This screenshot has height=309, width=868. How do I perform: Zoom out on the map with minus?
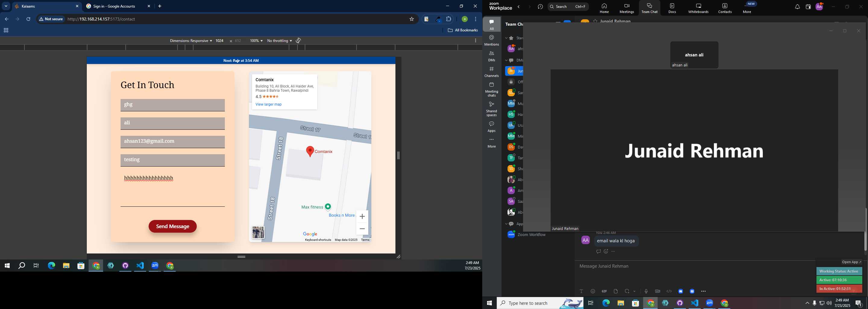click(362, 229)
